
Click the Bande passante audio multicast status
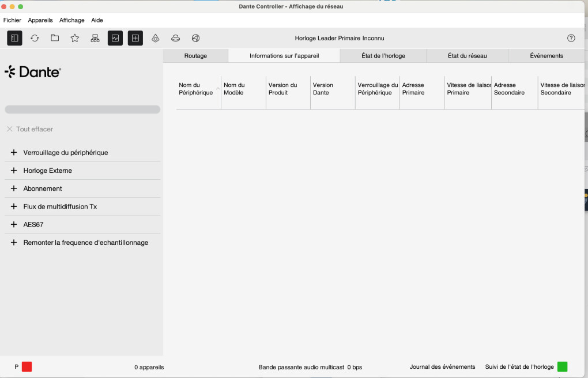pos(310,367)
